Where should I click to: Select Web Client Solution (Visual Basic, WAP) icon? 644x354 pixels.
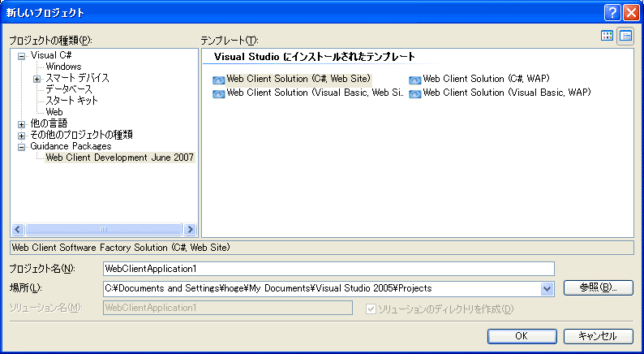coord(415,93)
